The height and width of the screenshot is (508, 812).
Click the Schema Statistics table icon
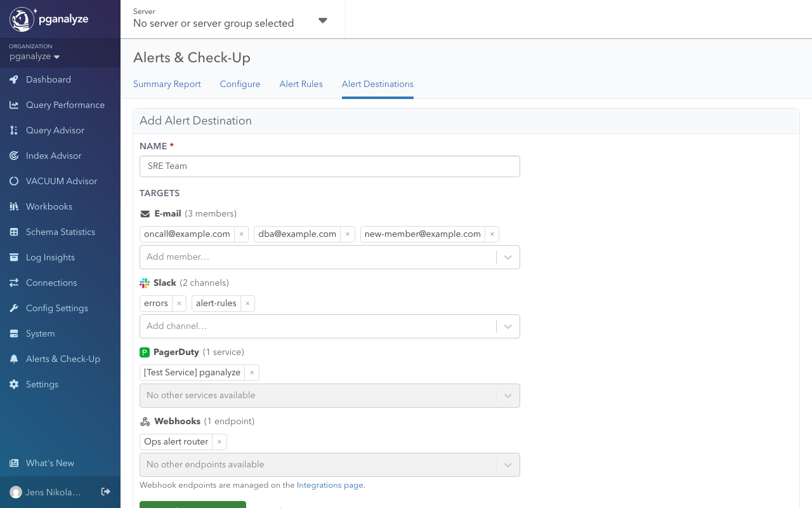point(14,232)
